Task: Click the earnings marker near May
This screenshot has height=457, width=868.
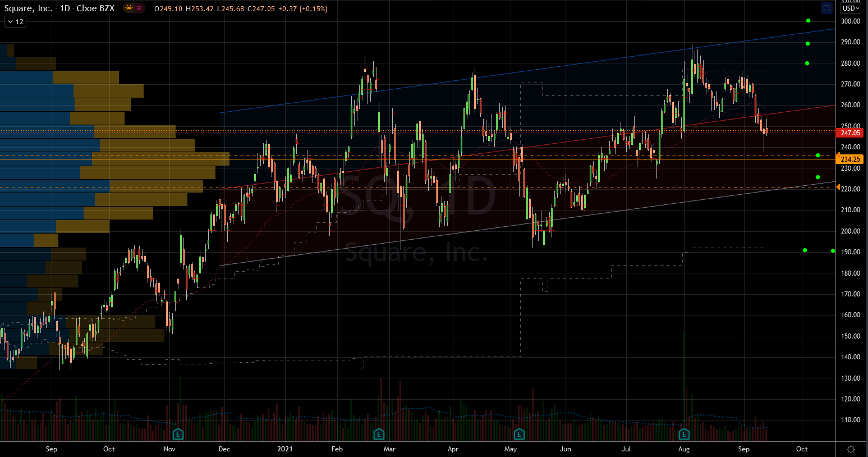Action: point(519,434)
